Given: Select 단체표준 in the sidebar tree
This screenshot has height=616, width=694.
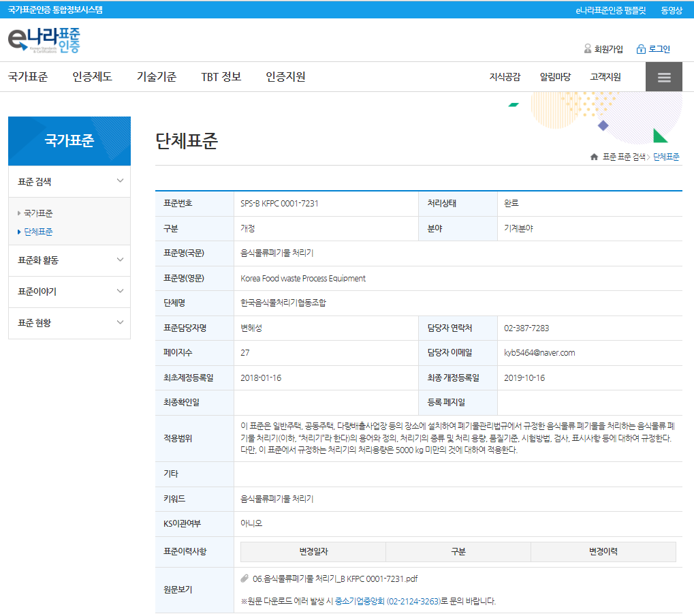Looking at the screenshot, I should 38,232.
